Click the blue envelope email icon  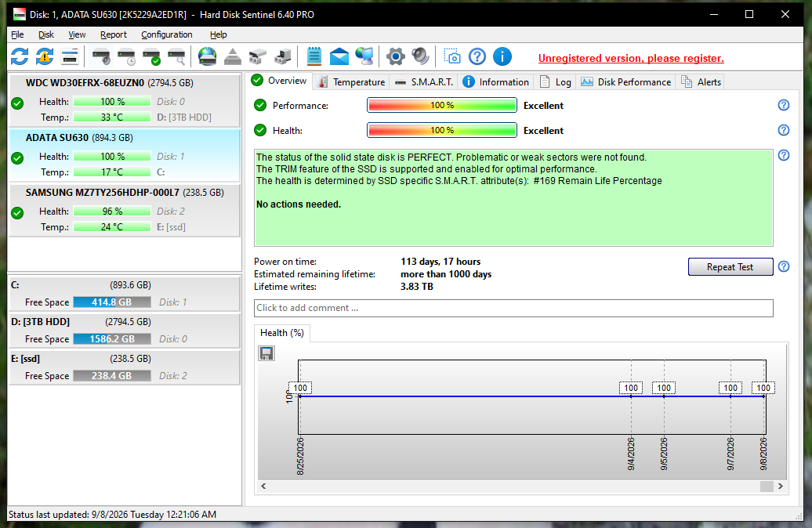(339, 56)
